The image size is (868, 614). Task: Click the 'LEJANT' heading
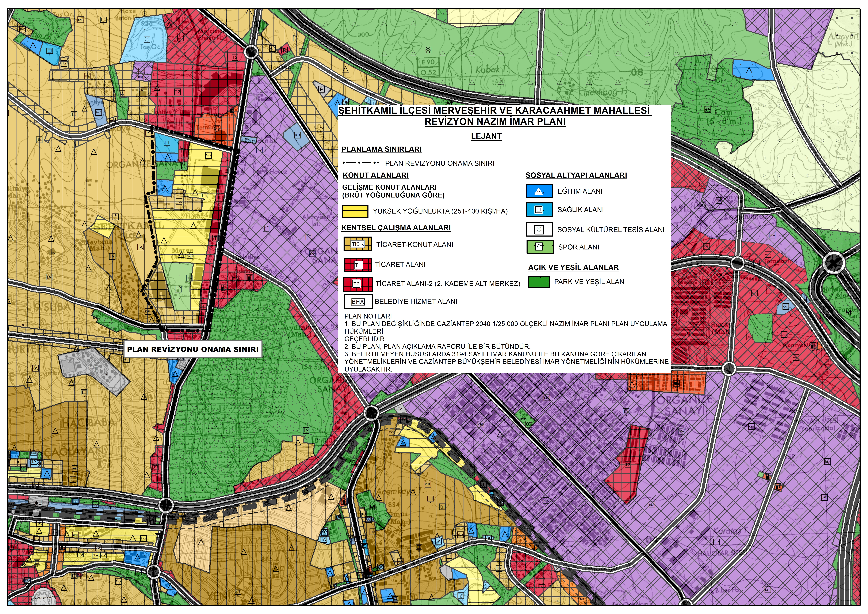pos(486,137)
